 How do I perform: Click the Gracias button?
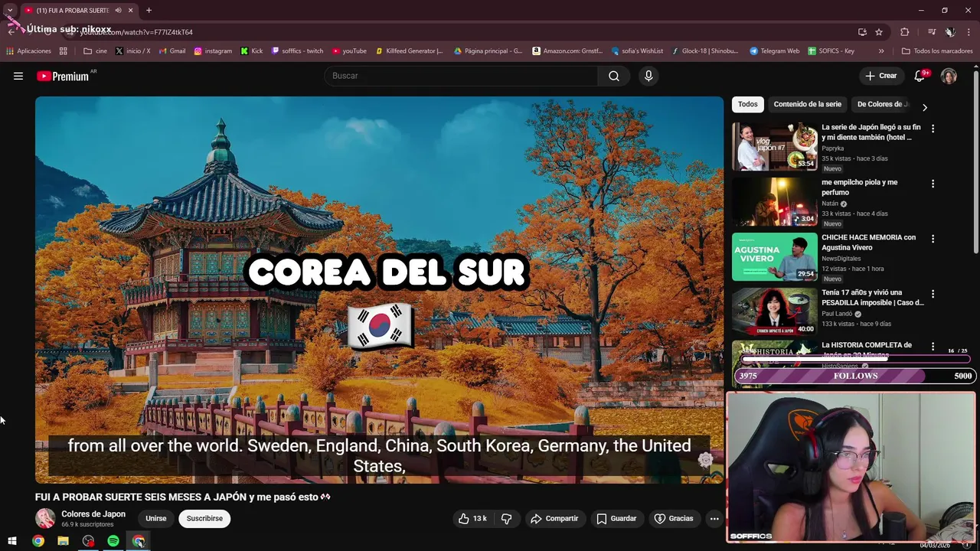(x=674, y=518)
